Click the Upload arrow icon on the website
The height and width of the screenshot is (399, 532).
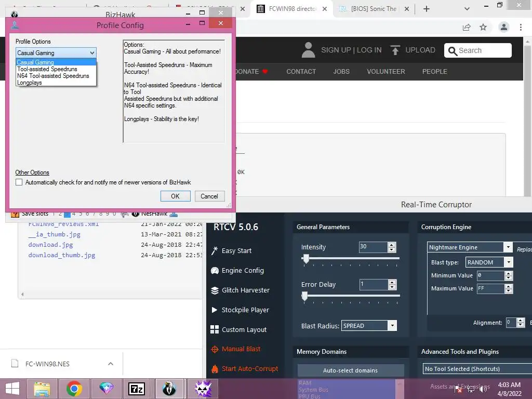click(x=395, y=50)
